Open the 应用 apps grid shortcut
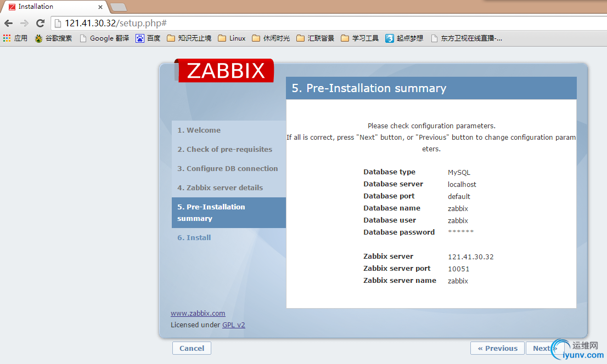Image resolution: width=607 pixels, height=364 pixels. (15, 38)
